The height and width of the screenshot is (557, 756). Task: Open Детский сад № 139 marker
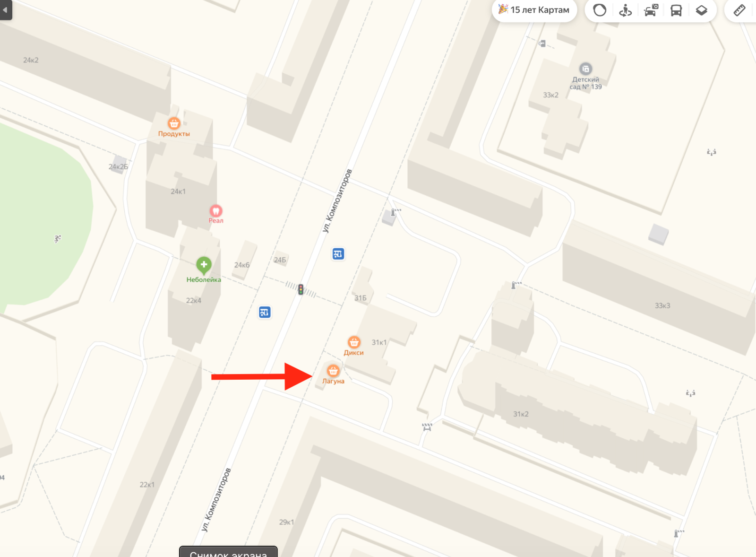click(585, 69)
